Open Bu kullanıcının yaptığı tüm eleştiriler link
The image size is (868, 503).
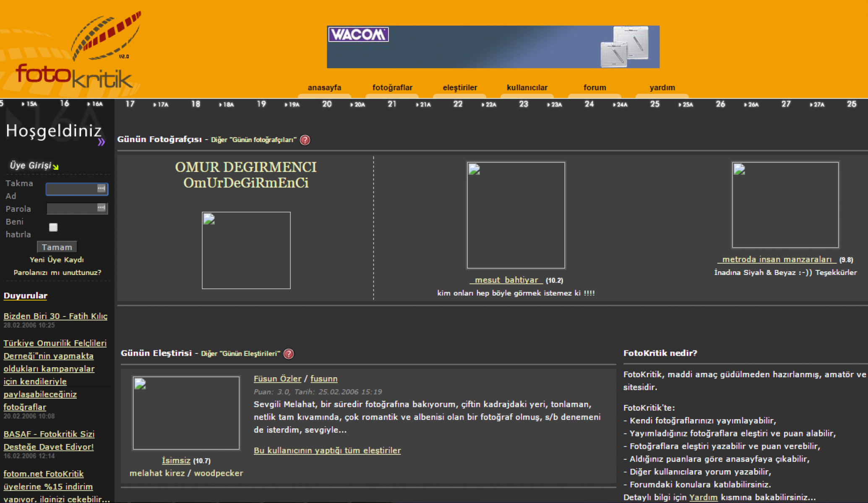click(x=327, y=451)
